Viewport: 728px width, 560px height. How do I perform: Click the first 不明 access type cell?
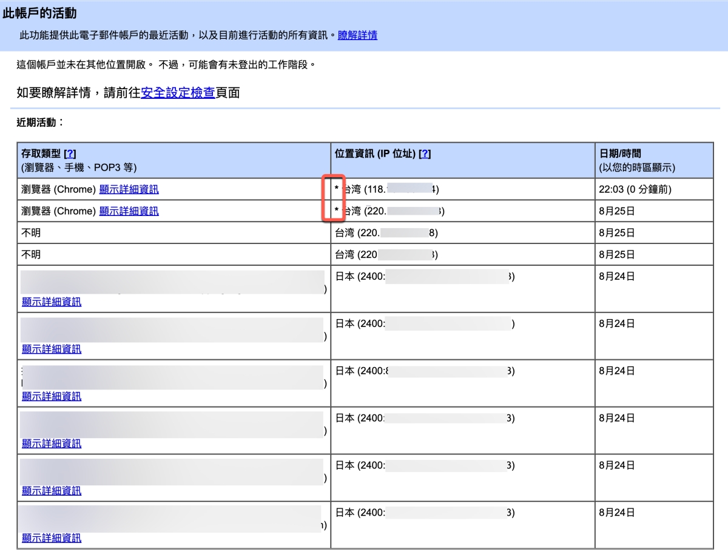(31, 233)
